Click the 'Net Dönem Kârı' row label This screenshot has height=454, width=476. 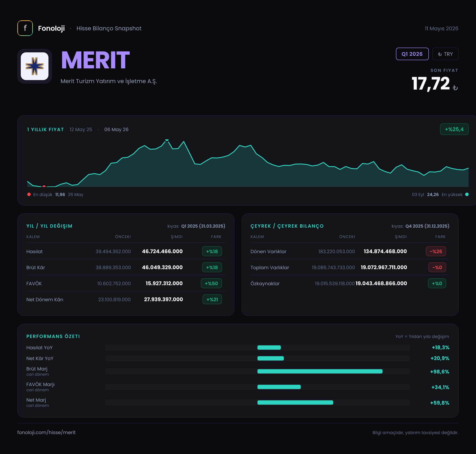pyautogui.click(x=45, y=299)
